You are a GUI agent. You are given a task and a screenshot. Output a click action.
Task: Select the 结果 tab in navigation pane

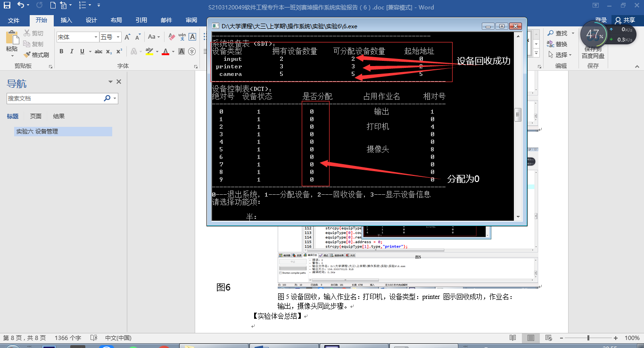click(59, 116)
